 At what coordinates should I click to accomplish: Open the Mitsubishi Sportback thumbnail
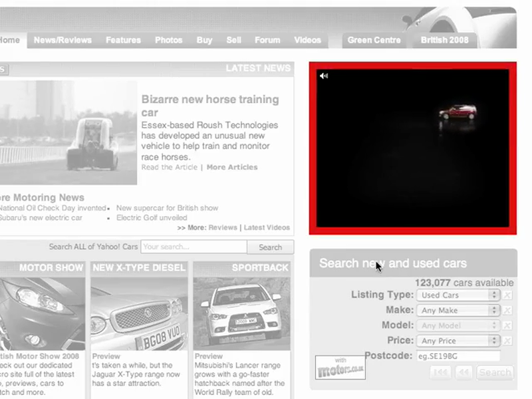[x=241, y=314]
